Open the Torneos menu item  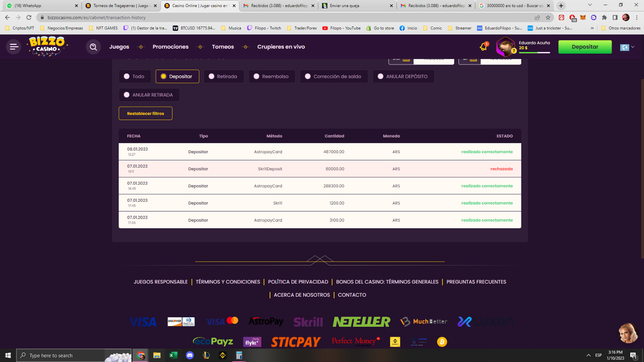pos(223,47)
